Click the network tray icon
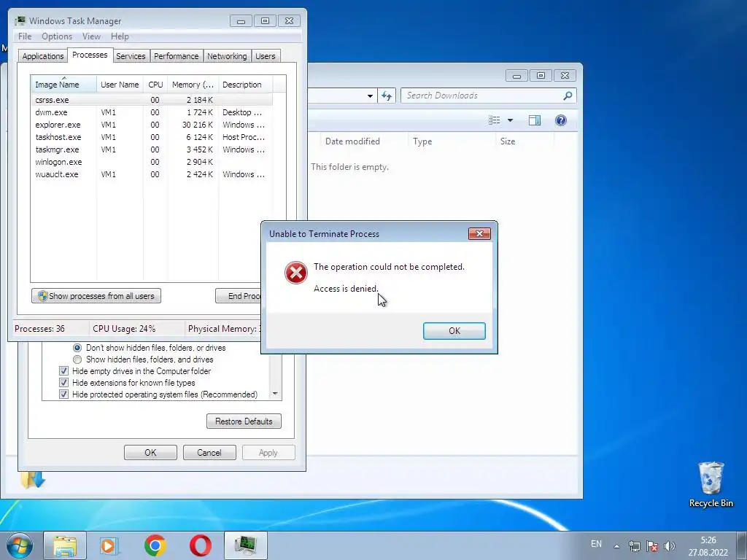The width and height of the screenshot is (747, 560). (634, 546)
